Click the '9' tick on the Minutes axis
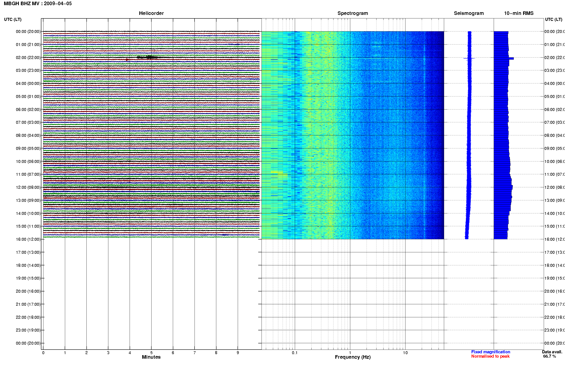Screen dimensions: 588x368 tap(238, 353)
